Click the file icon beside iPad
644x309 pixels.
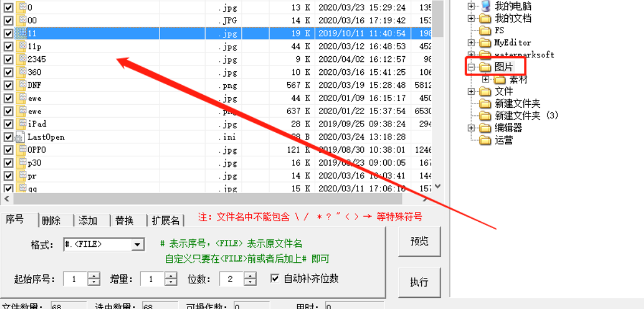[21, 124]
